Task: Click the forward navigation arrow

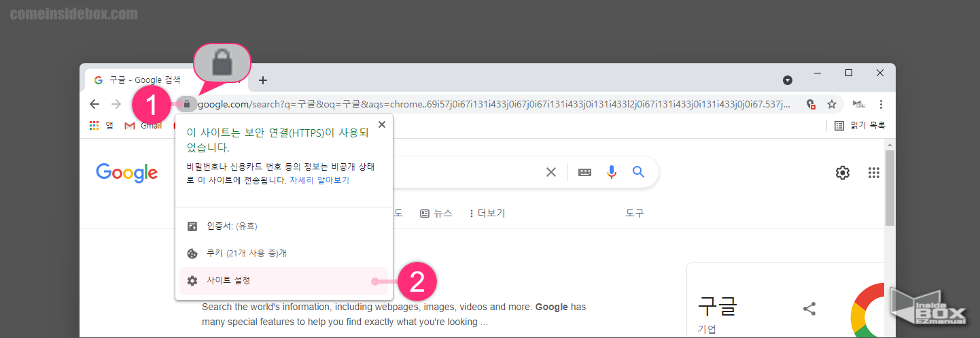Action: [x=116, y=104]
